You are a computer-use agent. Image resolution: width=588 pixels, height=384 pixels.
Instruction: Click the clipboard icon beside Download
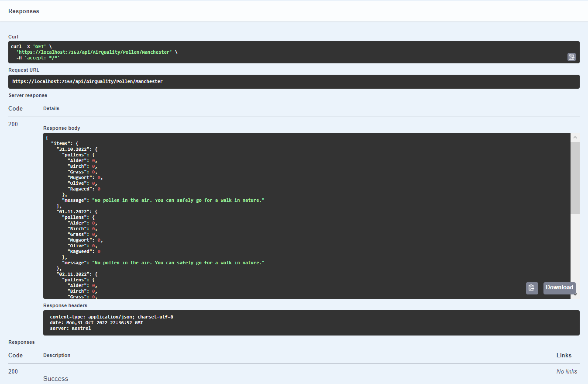(532, 288)
